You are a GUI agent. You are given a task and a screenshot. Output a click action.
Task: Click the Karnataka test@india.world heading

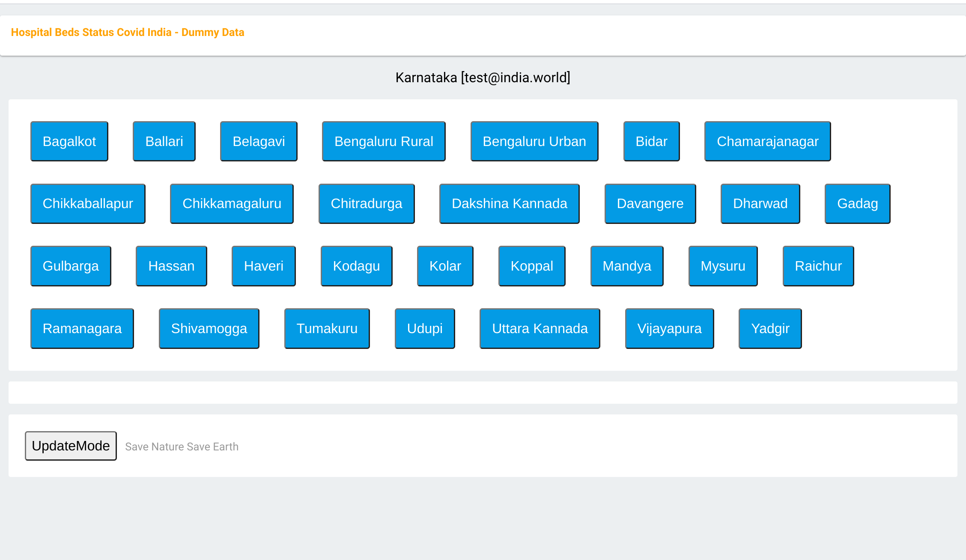point(483,77)
